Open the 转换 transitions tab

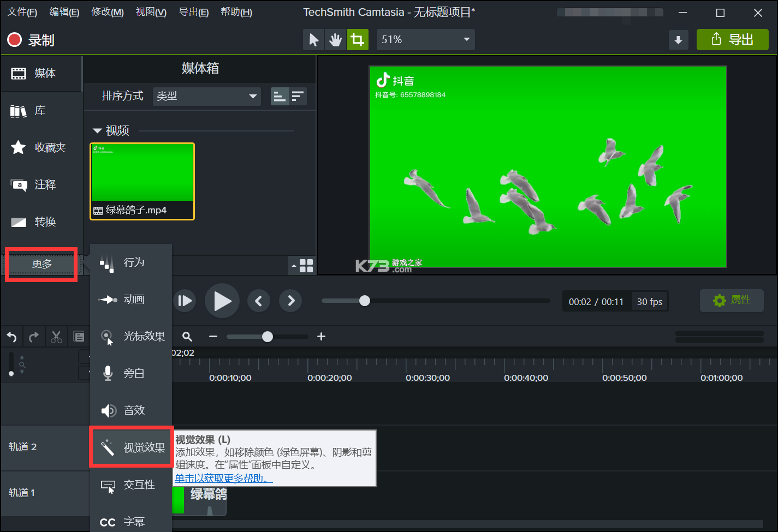(41, 222)
